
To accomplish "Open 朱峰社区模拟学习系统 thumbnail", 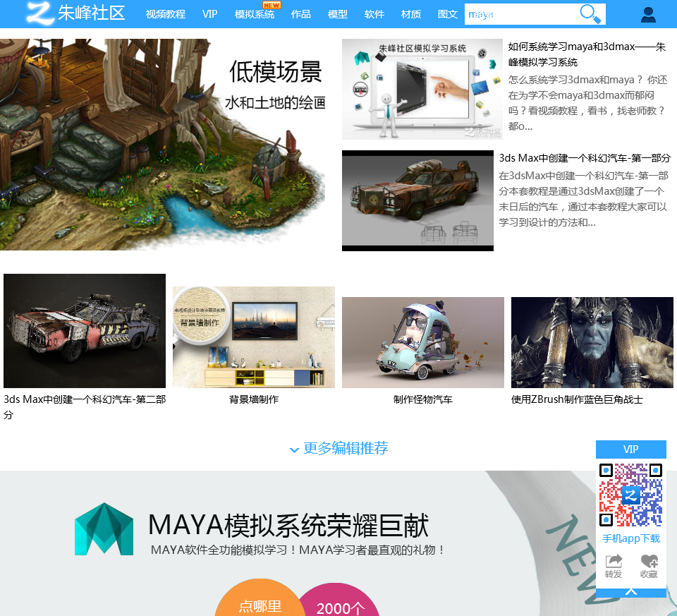I will point(422,90).
